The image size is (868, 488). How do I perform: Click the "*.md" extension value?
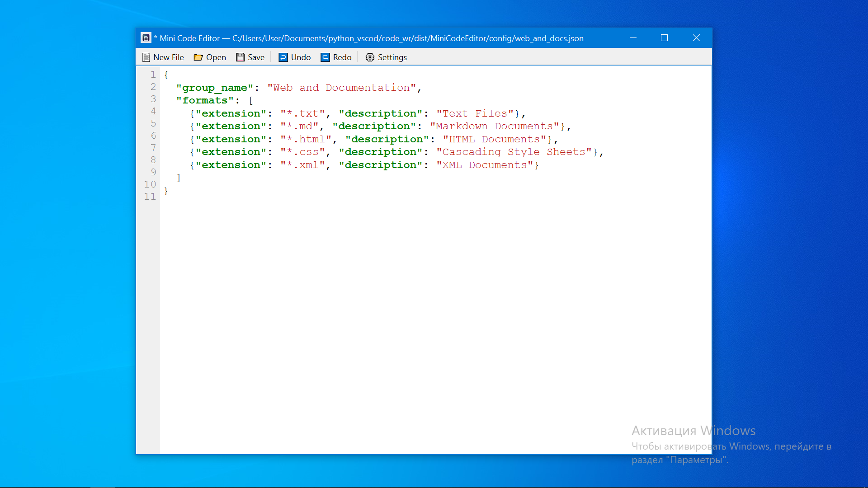299,126
